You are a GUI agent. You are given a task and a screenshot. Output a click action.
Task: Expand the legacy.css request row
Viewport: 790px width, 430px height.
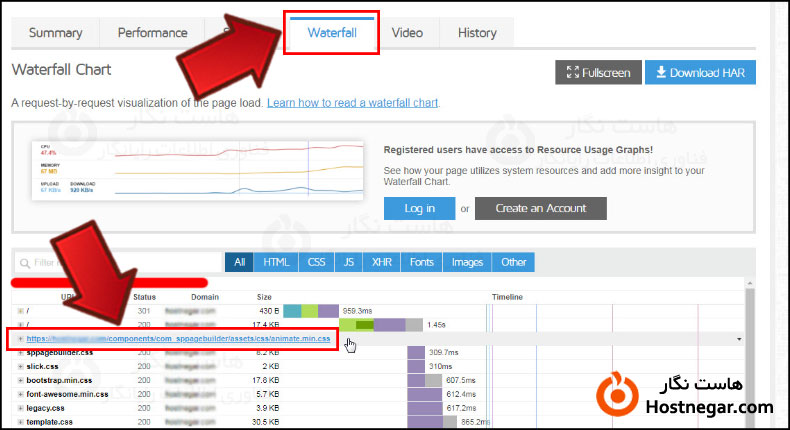tap(20, 408)
